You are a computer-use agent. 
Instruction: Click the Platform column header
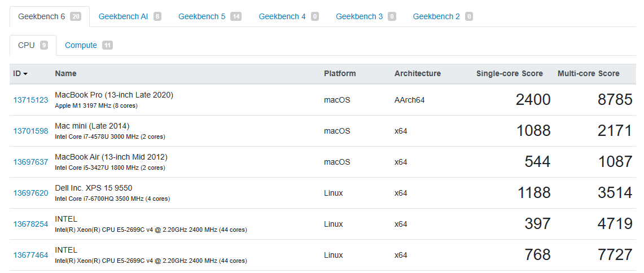tap(340, 73)
